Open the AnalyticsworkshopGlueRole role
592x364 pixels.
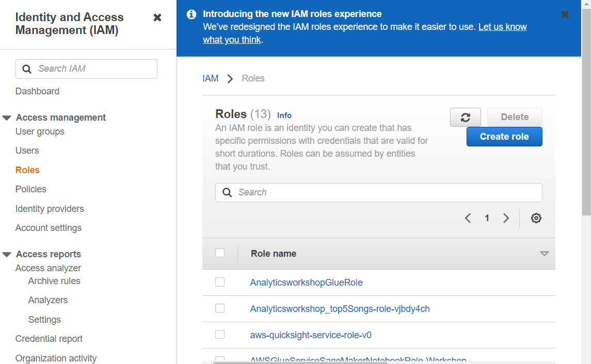(x=306, y=283)
